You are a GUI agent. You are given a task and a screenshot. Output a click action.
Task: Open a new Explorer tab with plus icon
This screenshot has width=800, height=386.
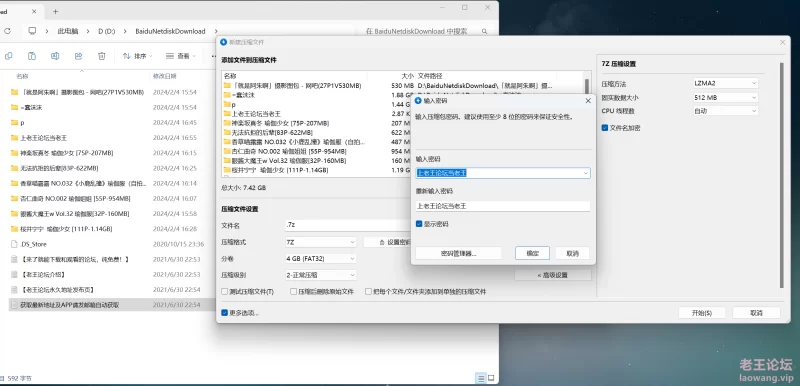click(56, 11)
